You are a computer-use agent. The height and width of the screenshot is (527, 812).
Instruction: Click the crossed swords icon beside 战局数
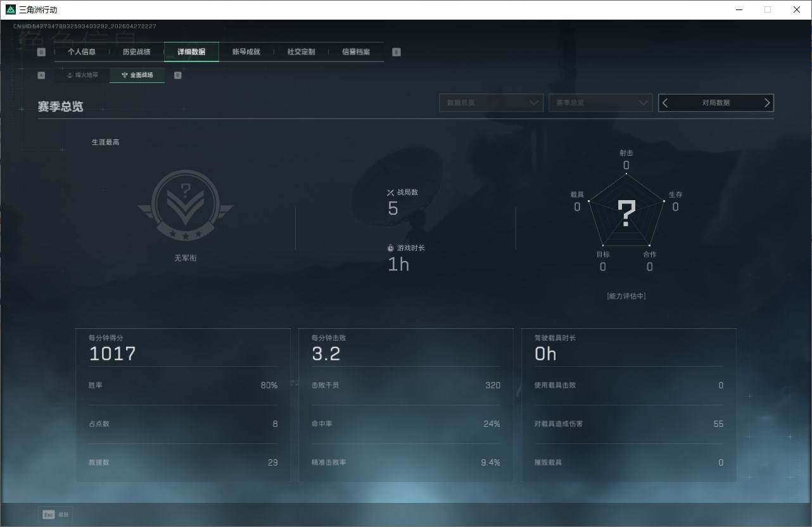pyautogui.click(x=390, y=193)
